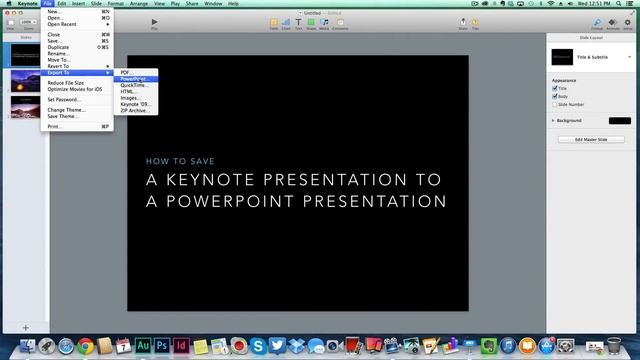Screen dimensions: 640x360
Task: Choose ZIP Archive… export option
Action: (136, 111)
